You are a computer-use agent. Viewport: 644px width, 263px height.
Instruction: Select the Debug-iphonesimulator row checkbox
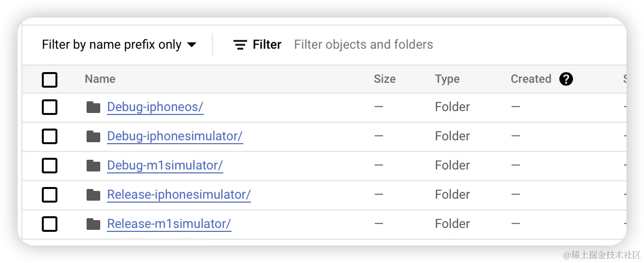pos(50,136)
